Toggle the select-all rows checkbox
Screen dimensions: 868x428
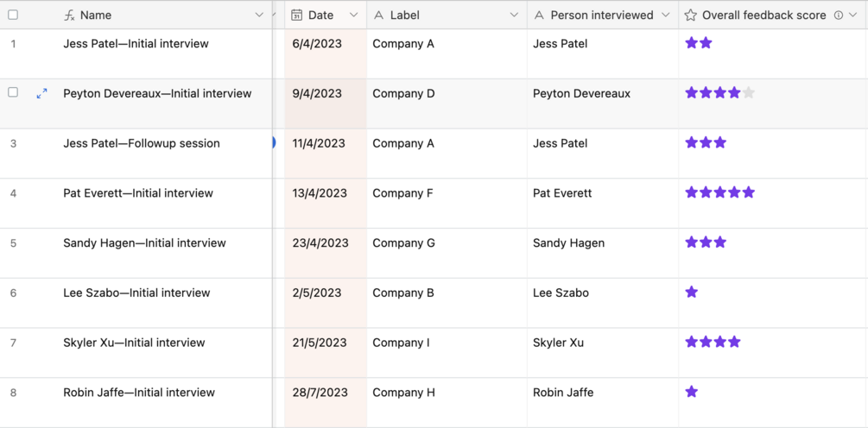point(13,16)
